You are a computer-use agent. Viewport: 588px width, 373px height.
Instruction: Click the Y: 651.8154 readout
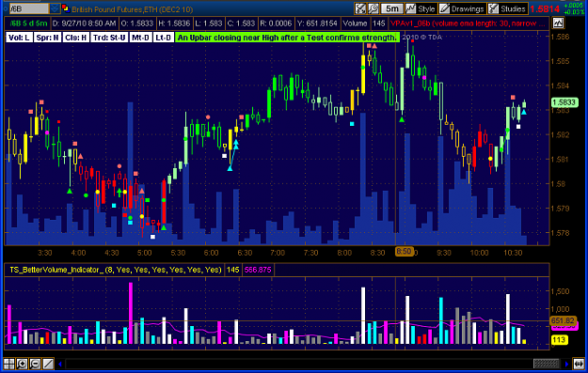(x=317, y=23)
